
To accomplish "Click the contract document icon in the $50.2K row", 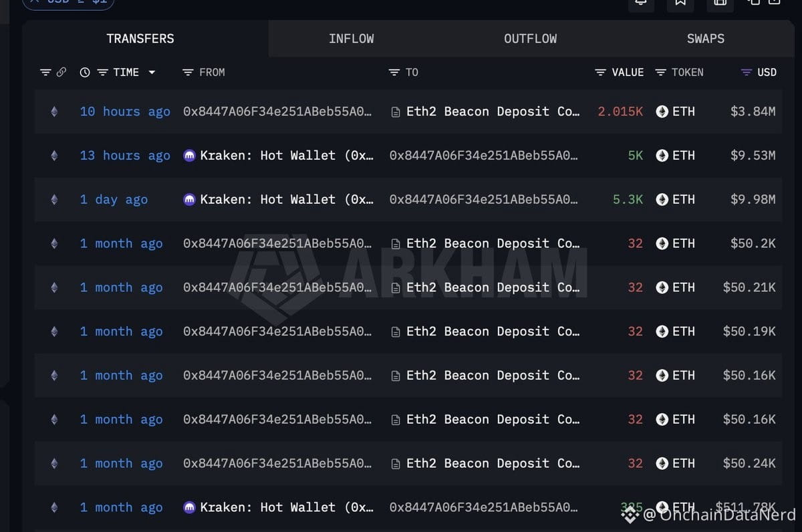I will (x=396, y=244).
